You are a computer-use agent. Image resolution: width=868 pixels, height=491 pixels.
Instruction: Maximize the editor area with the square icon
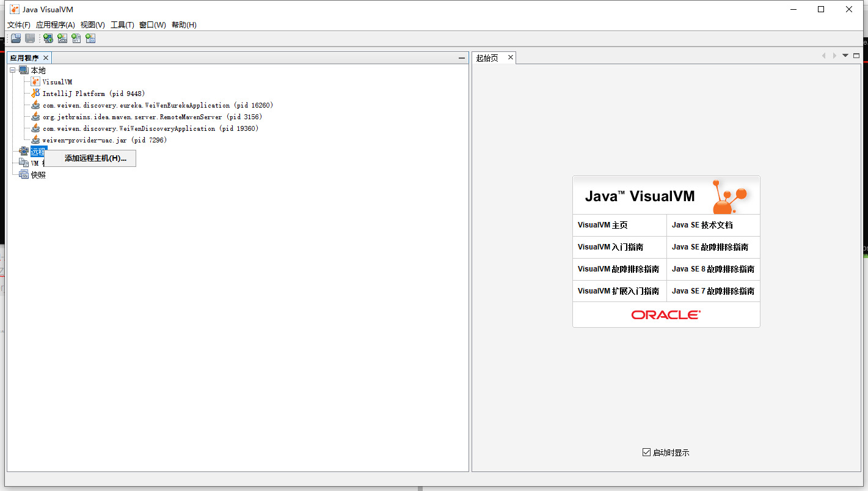click(856, 56)
